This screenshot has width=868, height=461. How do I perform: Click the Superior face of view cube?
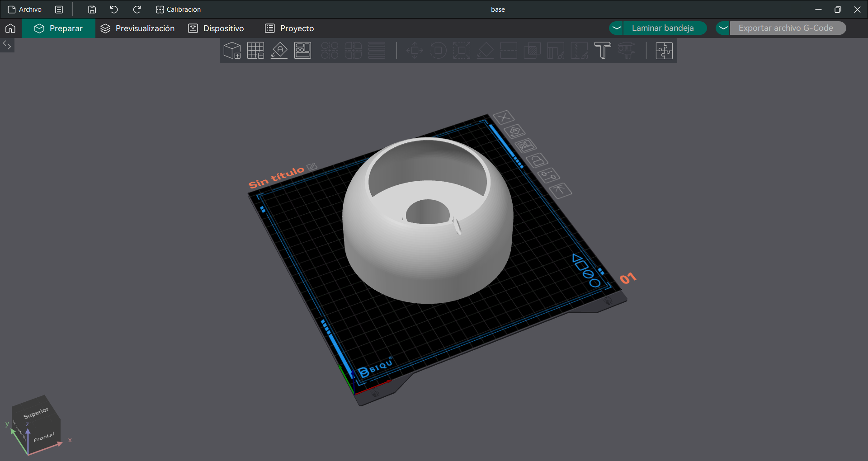(35, 413)
